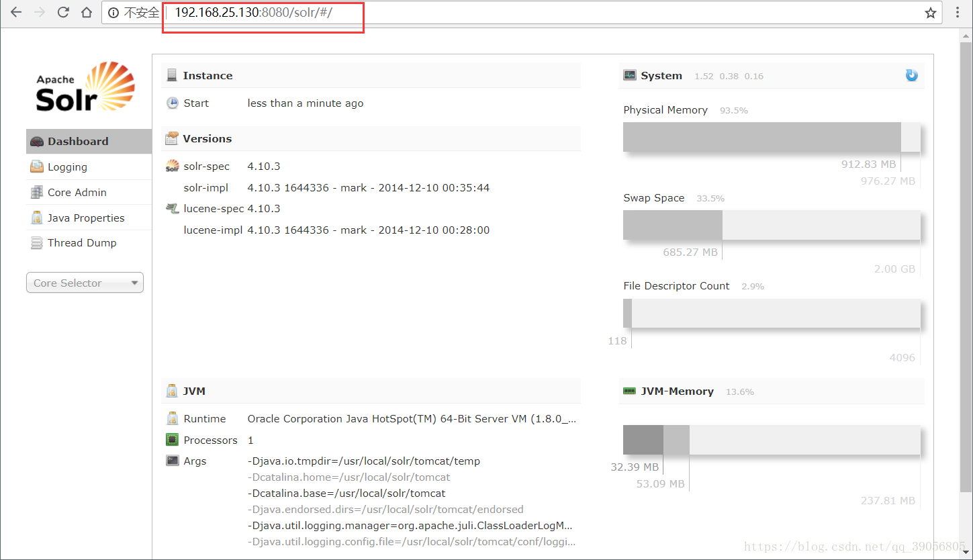Click the 118 file descriptor count value

point(617,340)
